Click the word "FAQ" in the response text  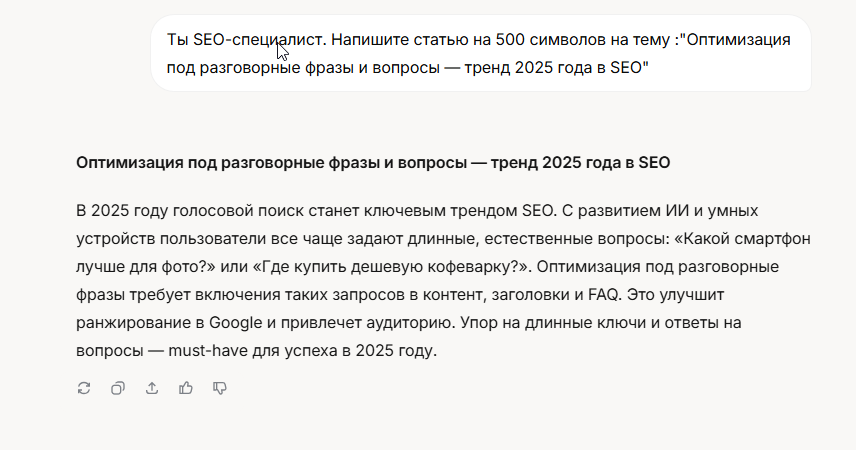pyautogui.click(x=604, y=295)
